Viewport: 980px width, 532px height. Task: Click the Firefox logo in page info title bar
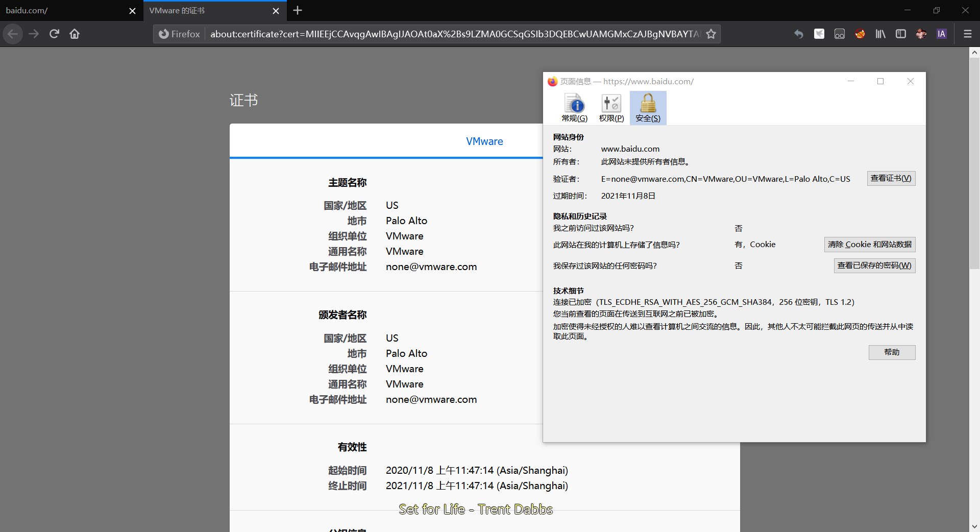tap(552, 81)
